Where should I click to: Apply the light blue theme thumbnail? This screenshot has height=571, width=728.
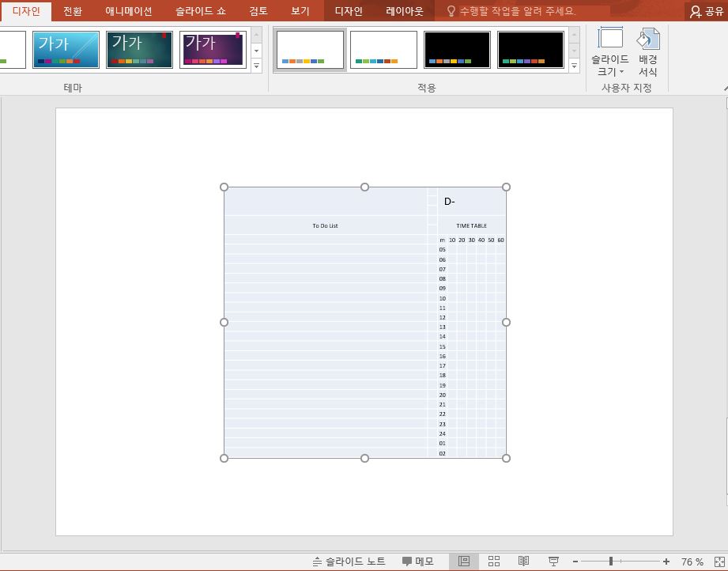tap(66, 50)
